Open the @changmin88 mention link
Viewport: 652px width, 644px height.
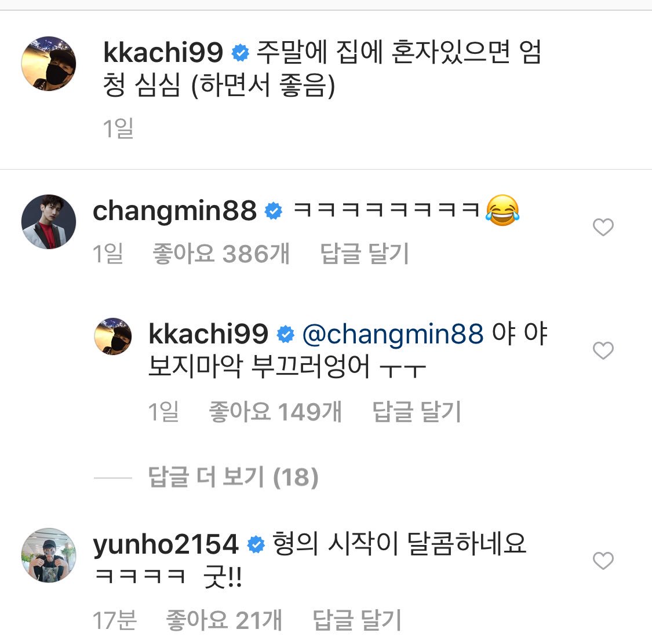click(x=393, y=334)
